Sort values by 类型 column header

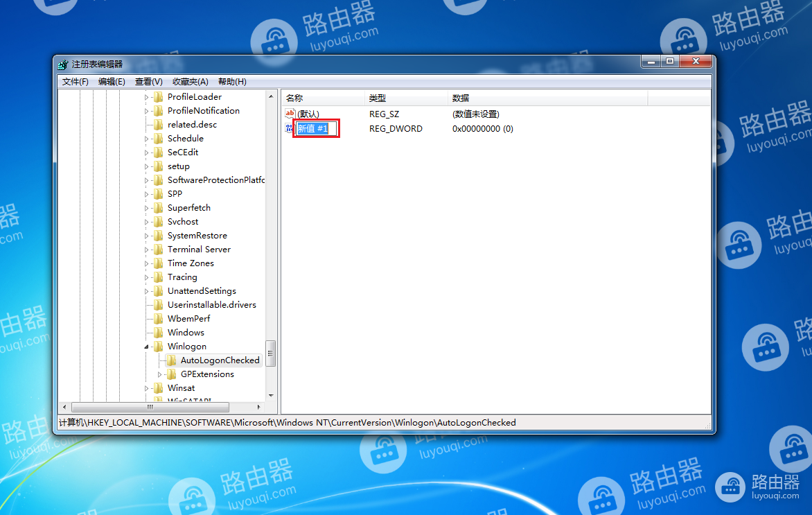pyautogui.click(x=406, y=98)
